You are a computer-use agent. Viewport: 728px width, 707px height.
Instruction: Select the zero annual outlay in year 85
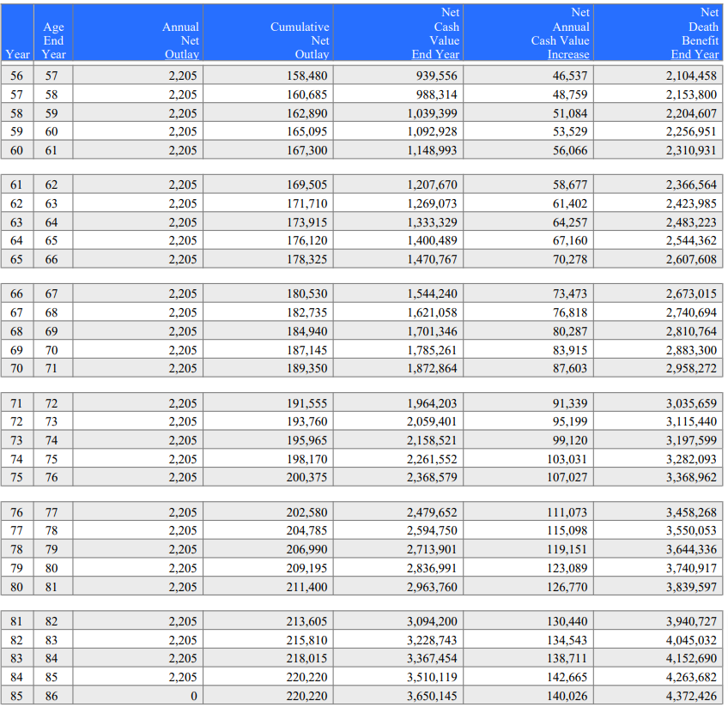(194, 696)
